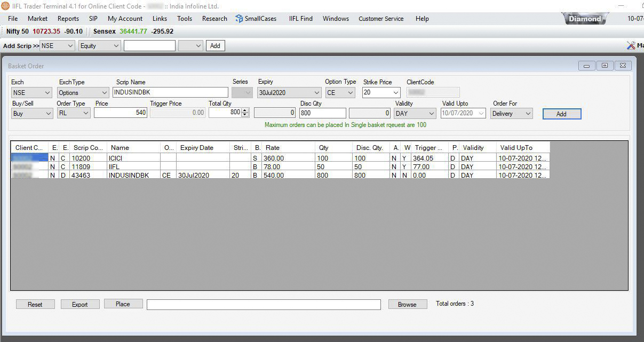Open the Reports menu
Viewport: 644px width, 342px height.
point(68,19)
